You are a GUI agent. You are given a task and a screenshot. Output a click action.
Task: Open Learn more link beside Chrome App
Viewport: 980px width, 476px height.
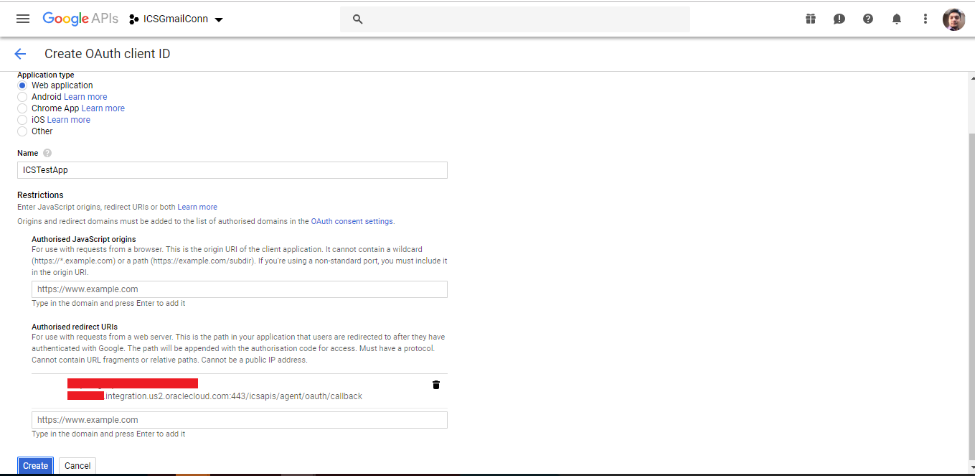(x=103, y=108)
